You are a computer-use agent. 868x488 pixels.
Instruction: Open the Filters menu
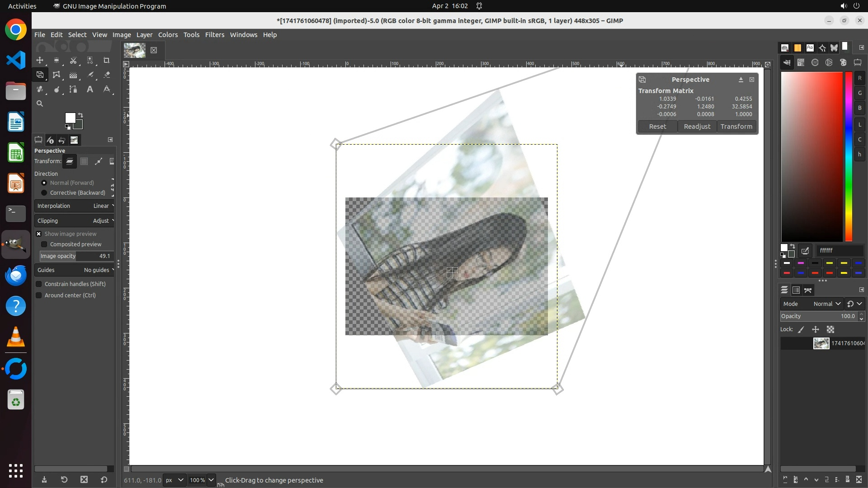214,35
